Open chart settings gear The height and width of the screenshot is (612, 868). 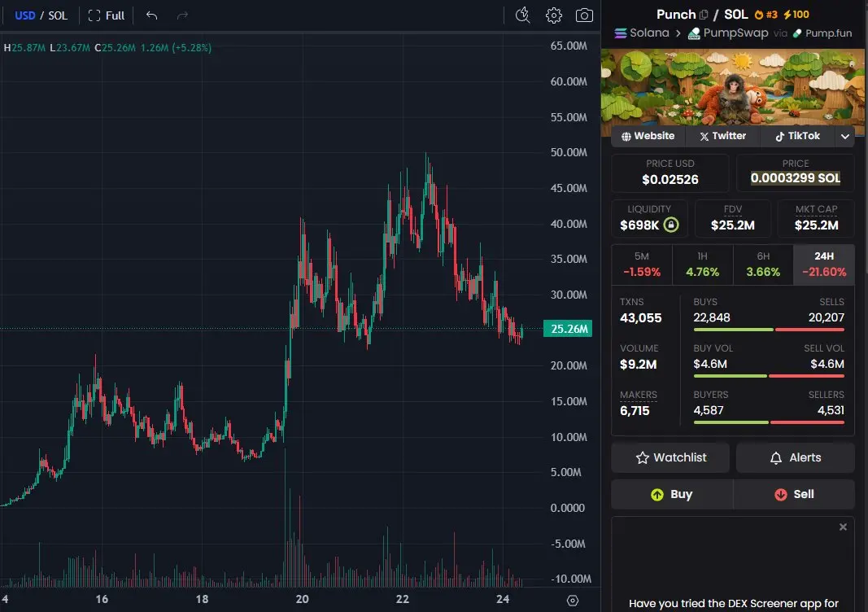coord(553,15)
